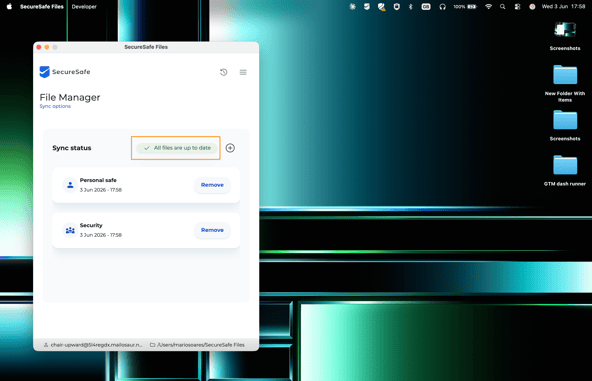Remove the Personal safe from sync

click(x=212, y=185)
